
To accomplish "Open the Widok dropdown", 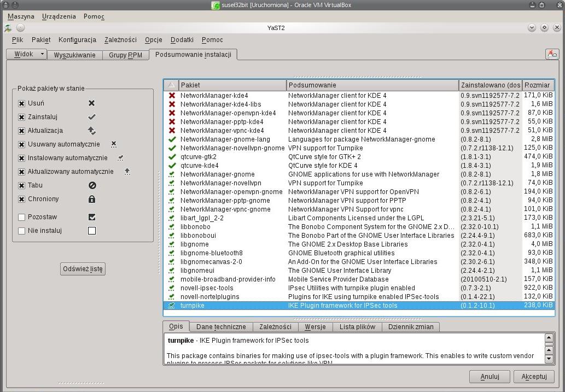I will point(26,54).
